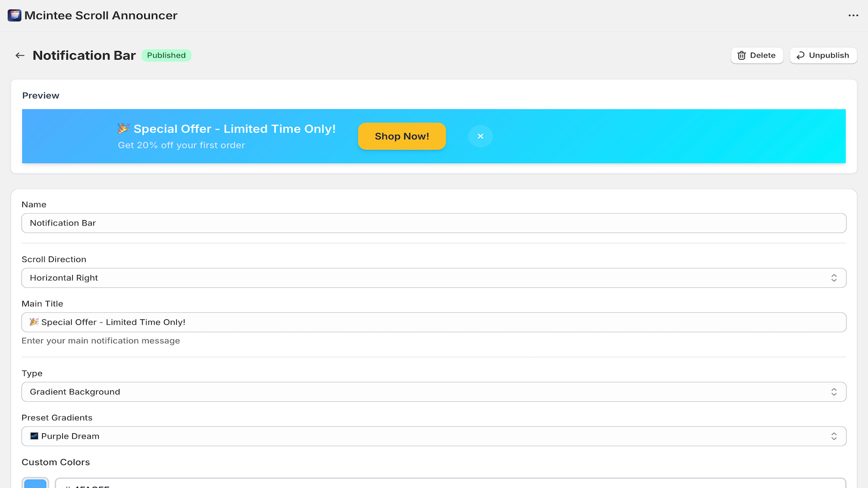Click the Preview section header
This screenshot has width=868, height=488.
41,95
